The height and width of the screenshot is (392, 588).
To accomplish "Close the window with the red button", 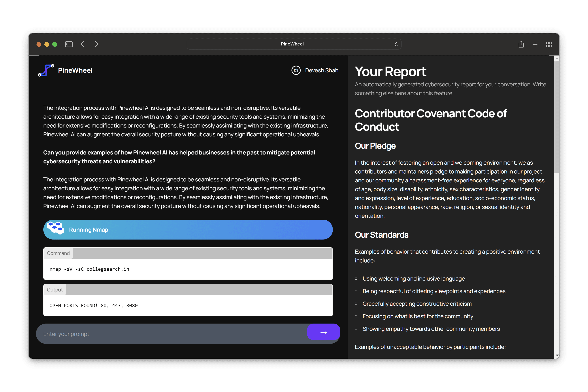I will pyautogui.click(x=39, y=44).
